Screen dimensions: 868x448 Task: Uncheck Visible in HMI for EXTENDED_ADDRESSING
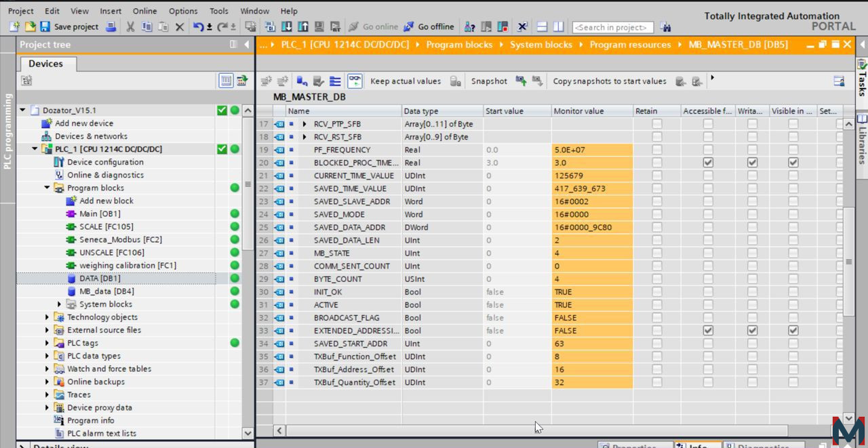tap(793, 331)
